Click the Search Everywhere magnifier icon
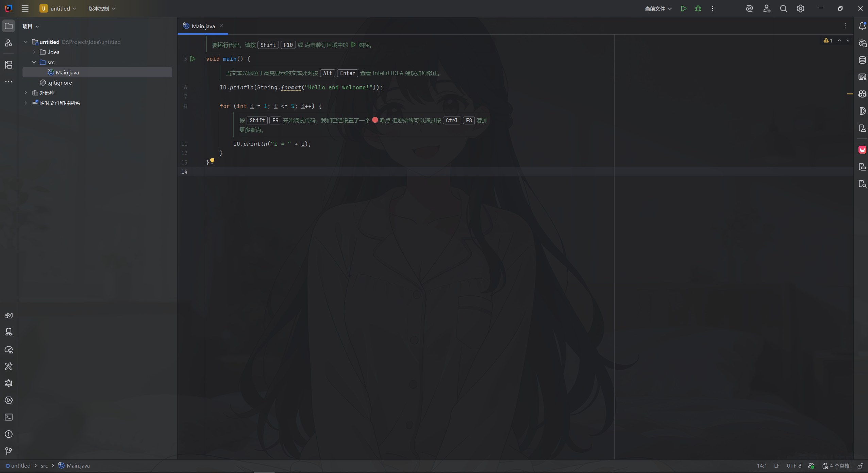 pos(783,8)
